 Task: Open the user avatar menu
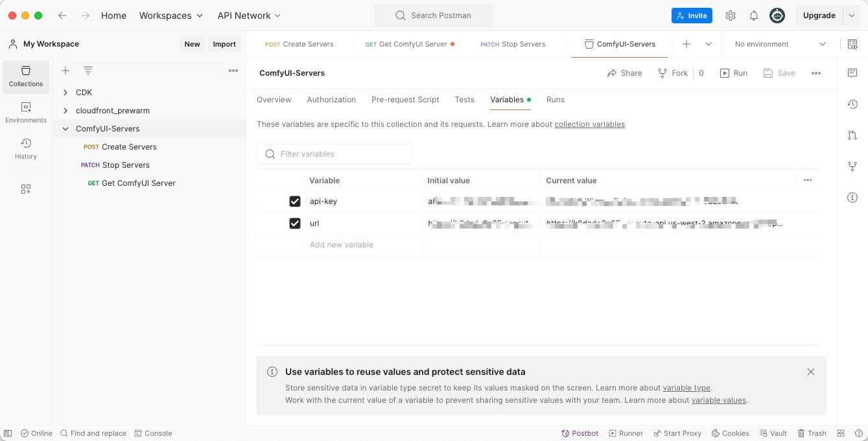coord(777,16)
